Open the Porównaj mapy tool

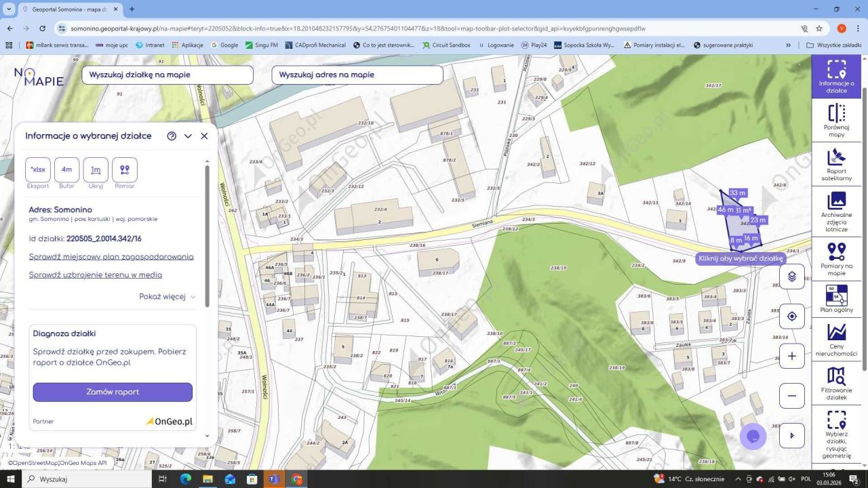pyautogui.click(x=836, y=120)
